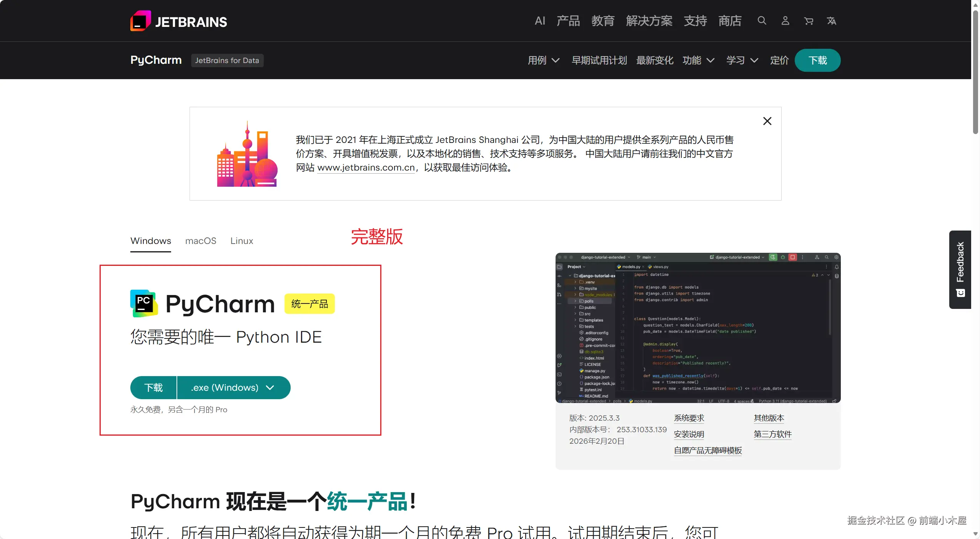Open the Feedback side panel
This screenshot has width=980, height=539.
coord(960,269)
